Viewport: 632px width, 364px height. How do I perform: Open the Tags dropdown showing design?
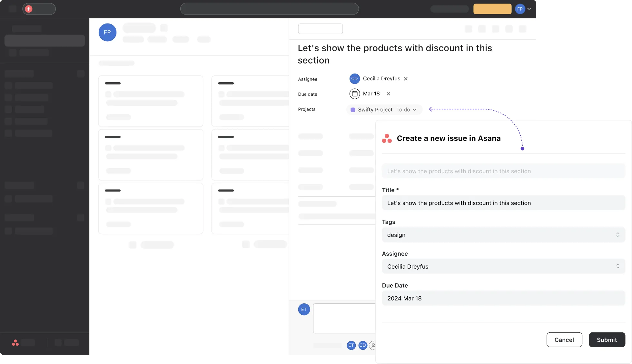[x=618, y=235]
